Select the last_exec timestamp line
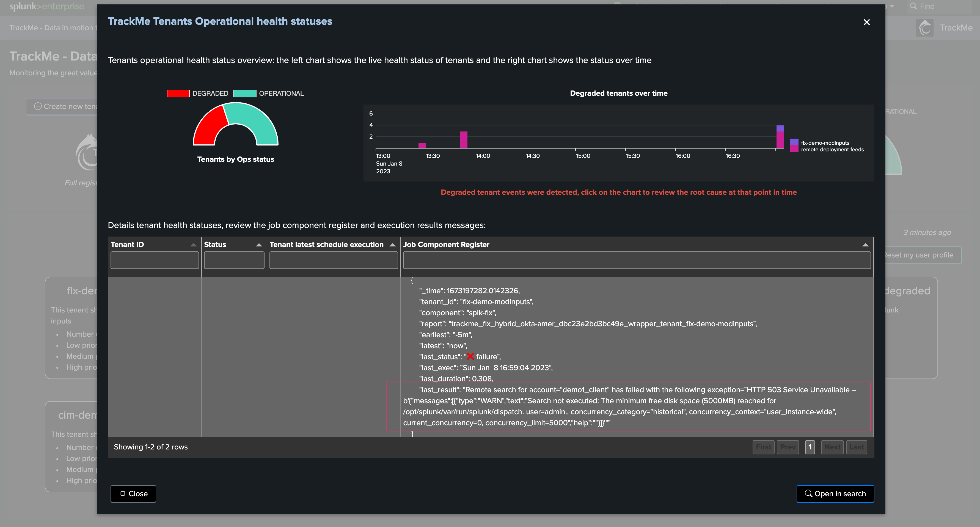 [x=486, y=367]
